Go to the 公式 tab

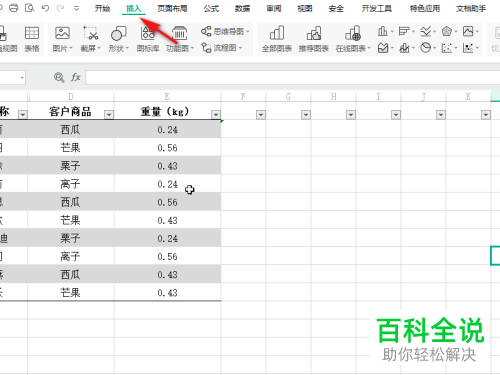(x=211, y=8)
